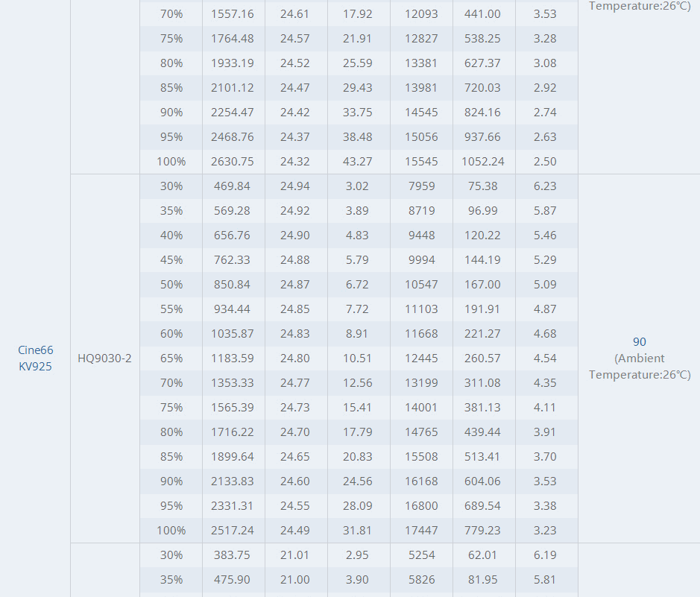The image size is (700, 597).
Task: Click the HQ9030-2 propeller cell
Action: (104, 358)
